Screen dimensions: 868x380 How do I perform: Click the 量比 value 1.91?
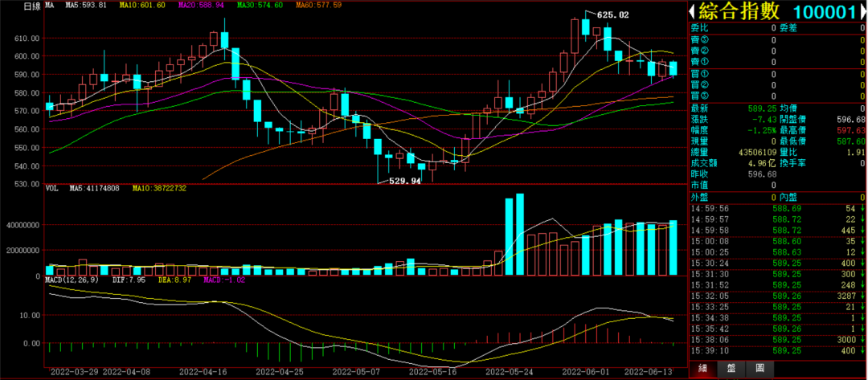tap(857, 152)
